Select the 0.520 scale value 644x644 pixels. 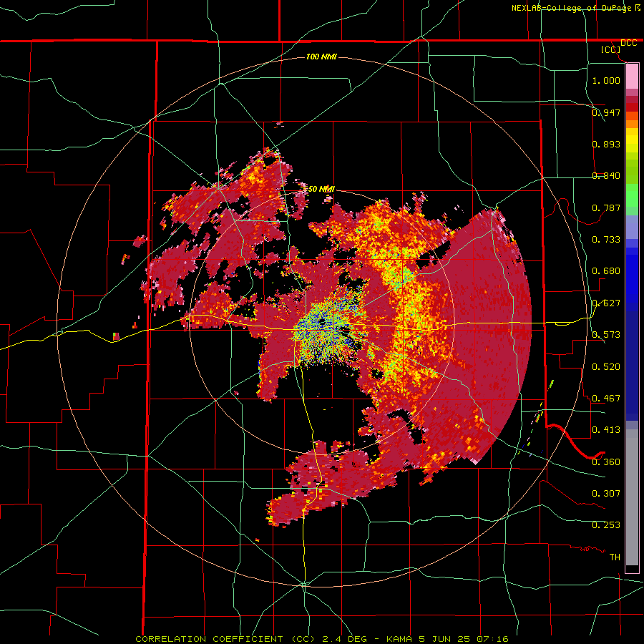(x=606, y=367)
